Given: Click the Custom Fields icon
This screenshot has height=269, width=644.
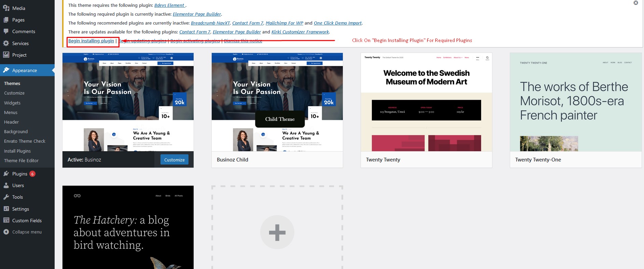Looking at the screenshot, I should pos(6,221).
